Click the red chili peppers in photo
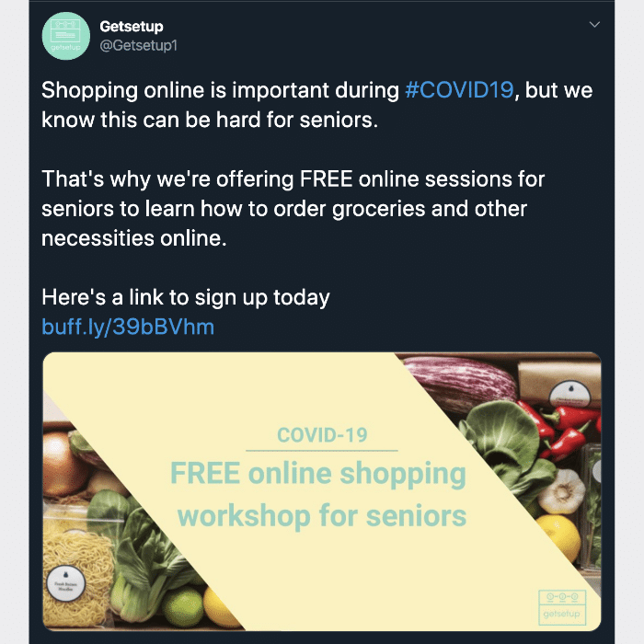This screenshot has width=644, height=644. click(x=558, y=427)
